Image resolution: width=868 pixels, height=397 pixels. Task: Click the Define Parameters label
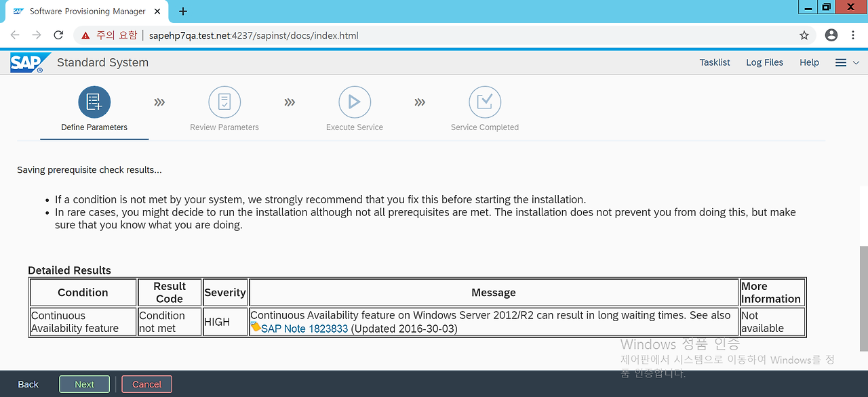point(94,127)
